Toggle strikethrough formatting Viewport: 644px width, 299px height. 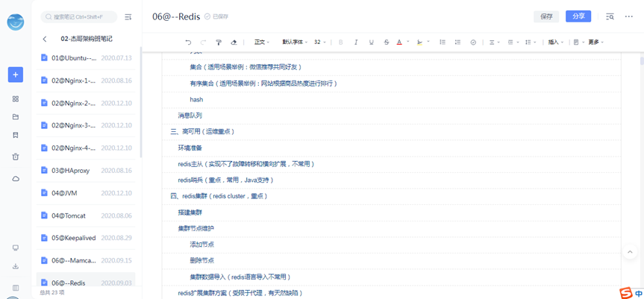click(x=386, y=43)
